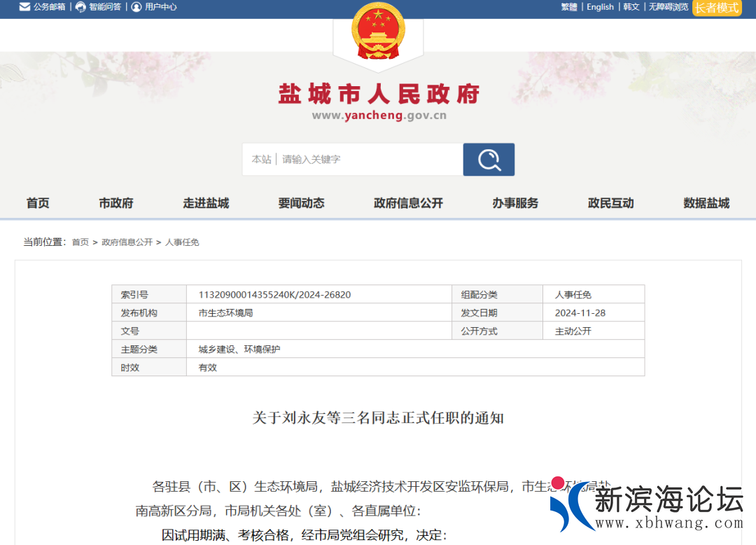
Task: Click the 智能问答 robot icon
Action: (80, 7)
